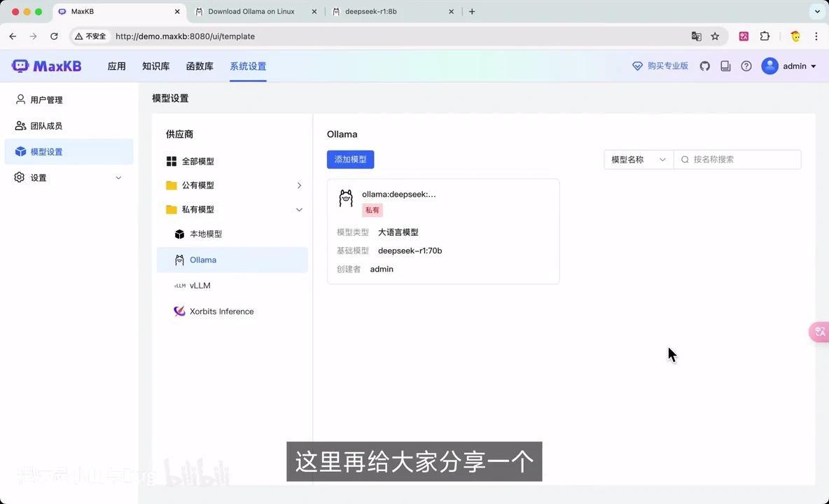Click the 添加模型 button
Screen dimensions: 829x504
(350, 160)
